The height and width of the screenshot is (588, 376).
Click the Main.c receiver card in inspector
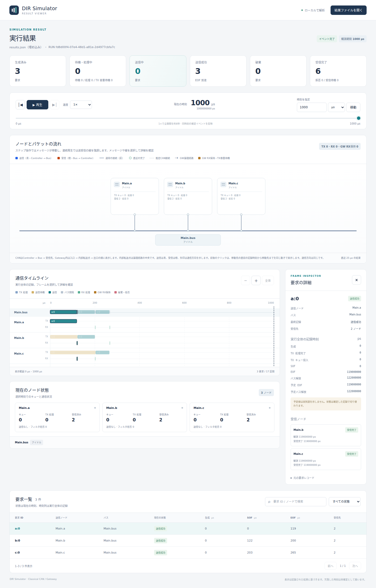point(326,459)
